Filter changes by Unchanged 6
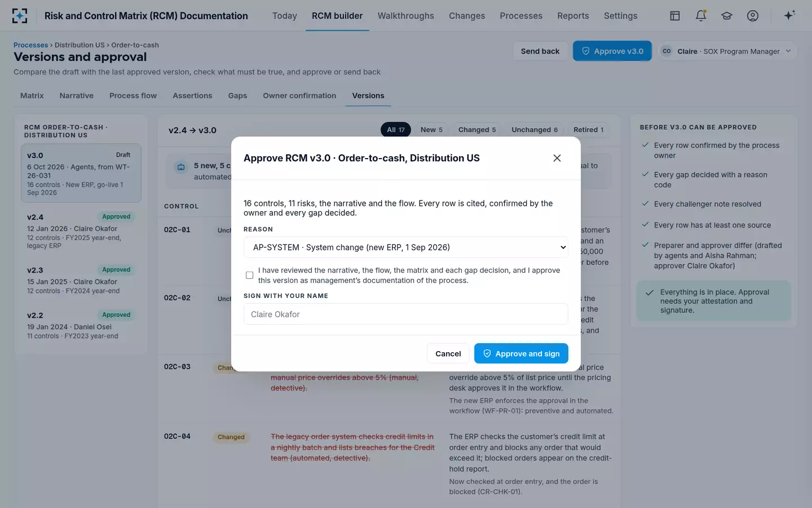This screenshot has height=508, width=812. click(x=535, y=129)
